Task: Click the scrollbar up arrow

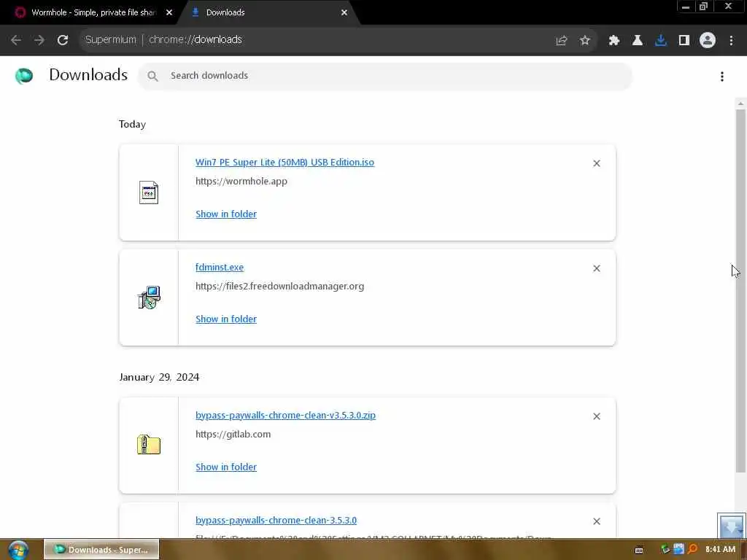Action: coord(740,104)
